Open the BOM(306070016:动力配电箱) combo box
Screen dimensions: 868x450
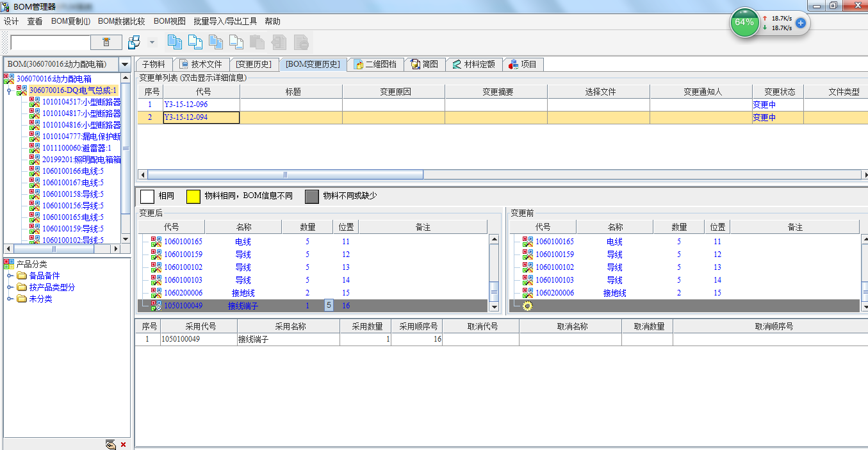click(124, 64)
